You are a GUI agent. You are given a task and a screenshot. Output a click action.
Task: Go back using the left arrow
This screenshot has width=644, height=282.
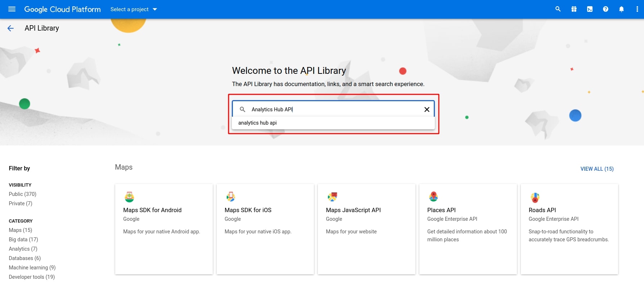tap(11, 28)
